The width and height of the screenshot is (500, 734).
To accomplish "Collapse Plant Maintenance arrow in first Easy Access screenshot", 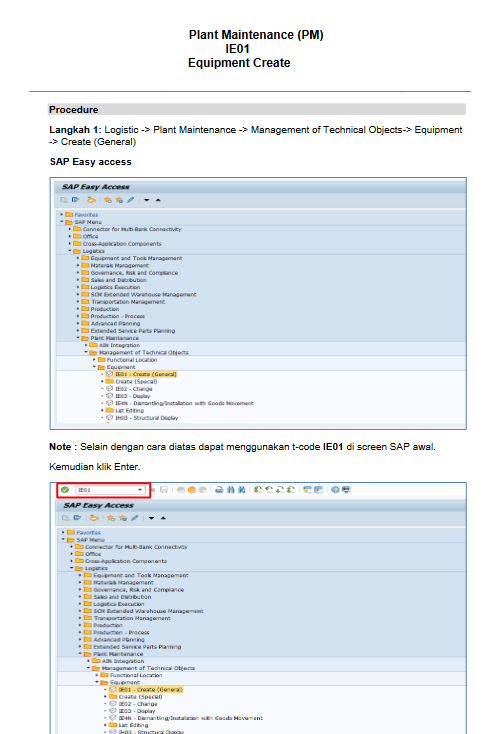I will pyautogui.click(x=78, y=338).
